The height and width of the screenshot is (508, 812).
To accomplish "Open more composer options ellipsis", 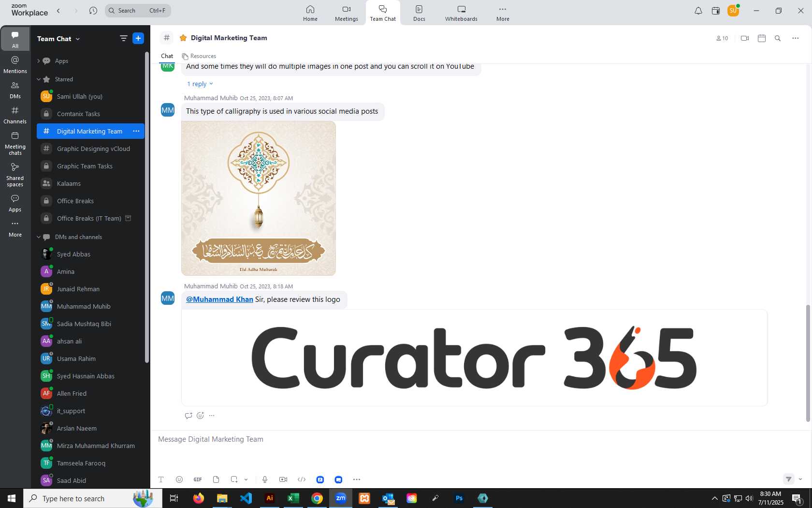I will (357, 479).
